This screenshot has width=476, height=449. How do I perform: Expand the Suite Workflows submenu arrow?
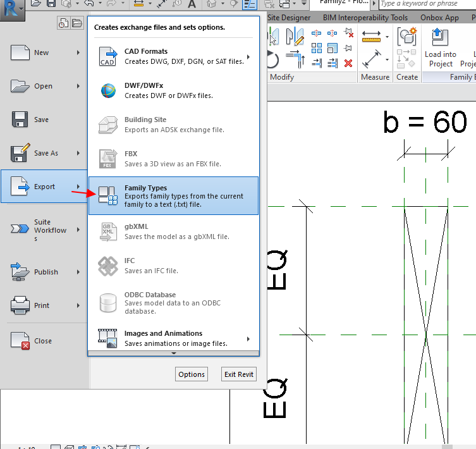click(78, 230)
